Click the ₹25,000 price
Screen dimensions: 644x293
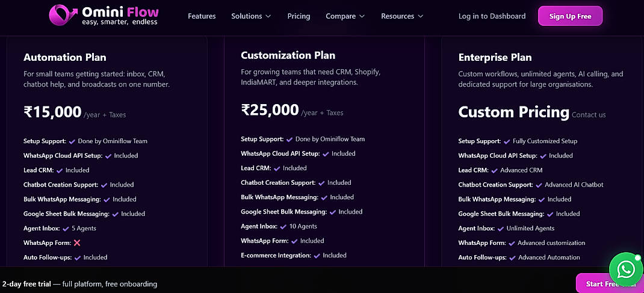[270, 110]
